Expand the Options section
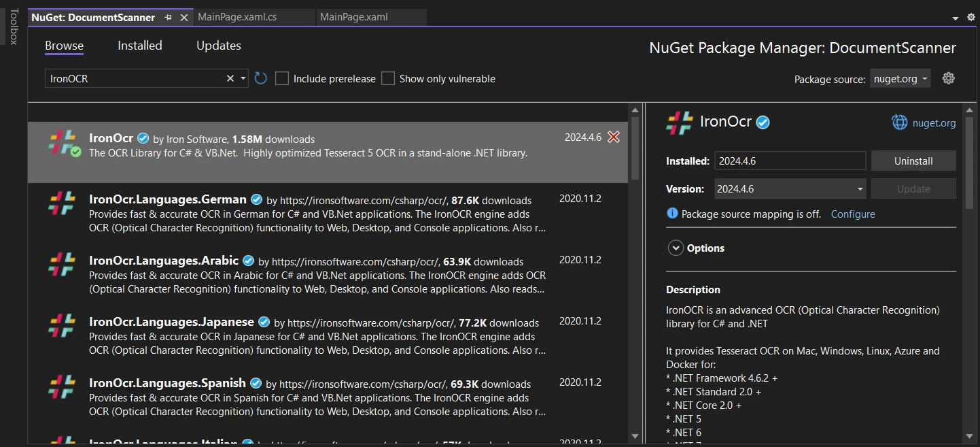Screen dimensions: 980x447 click(676, 248)
